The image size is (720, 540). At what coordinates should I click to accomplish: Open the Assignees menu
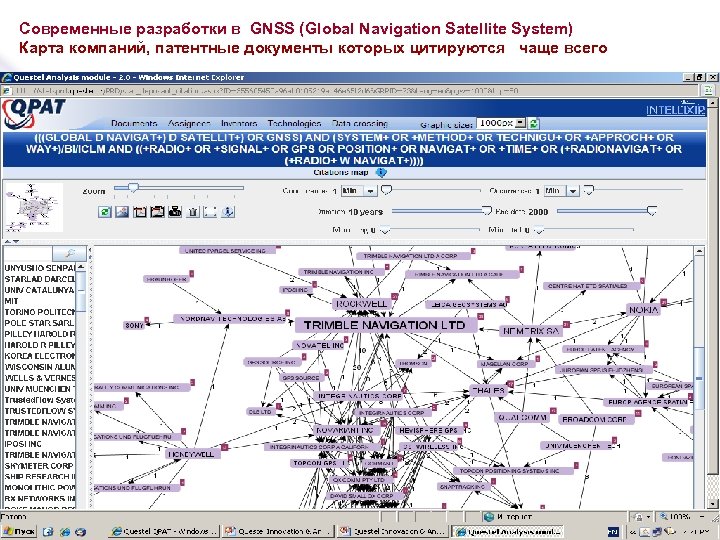click(189, 124)
